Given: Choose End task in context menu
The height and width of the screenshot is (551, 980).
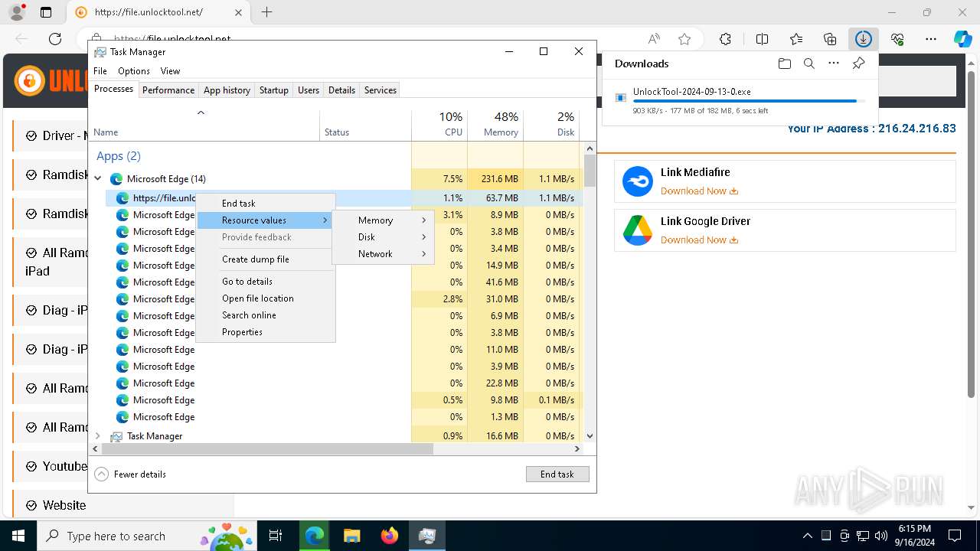Looking at the screenshot, I should click(x=266, y=204).
